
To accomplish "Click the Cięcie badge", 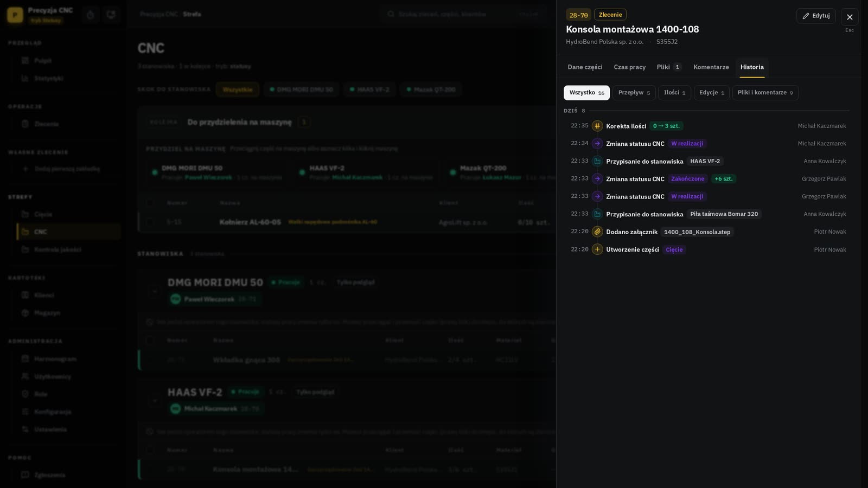I will tap(674, 250).
